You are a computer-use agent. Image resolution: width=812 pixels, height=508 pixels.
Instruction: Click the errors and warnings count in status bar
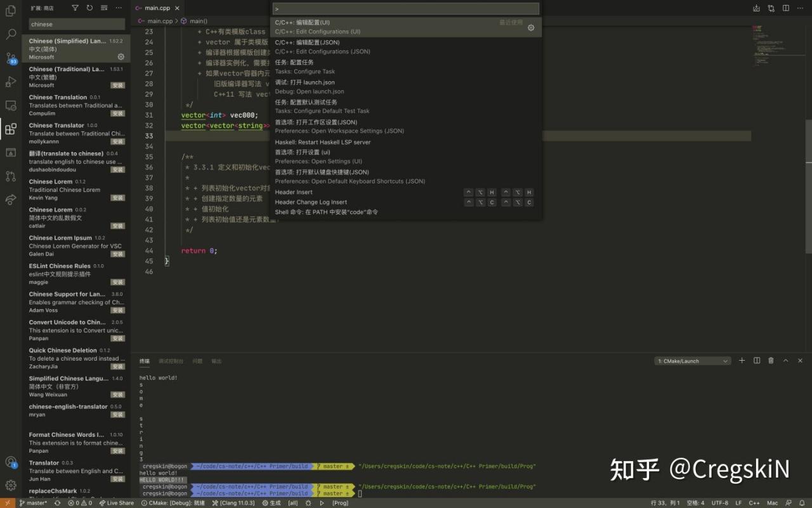point(80,503)
